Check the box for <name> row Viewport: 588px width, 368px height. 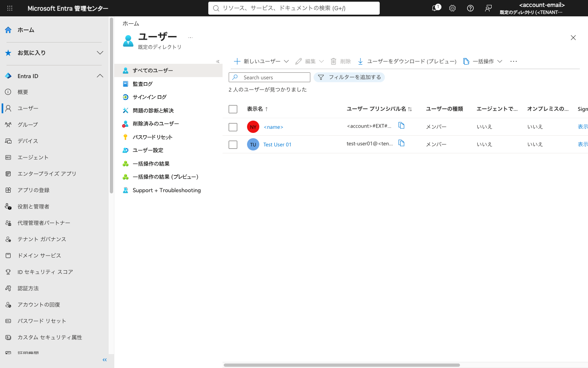233,127
